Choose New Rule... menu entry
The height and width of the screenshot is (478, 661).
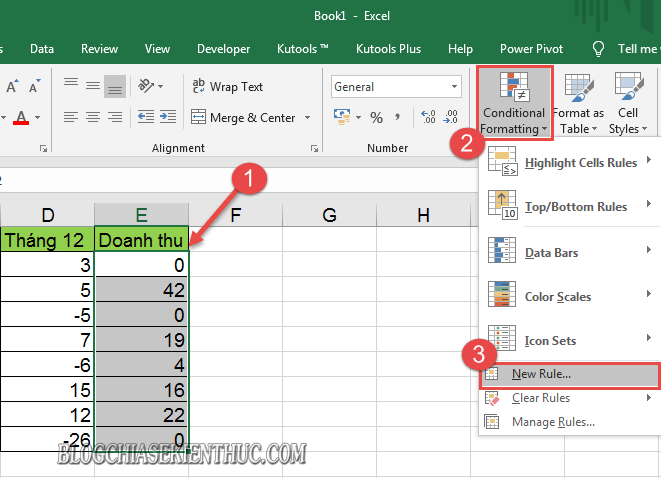570,375
